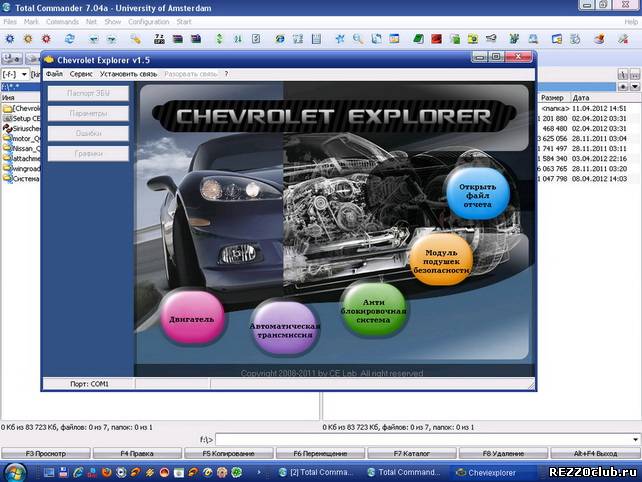The height and width of the screenshot is (482, 642).
Task: Sort right panel by Дата column header
Action: point(606,97)
